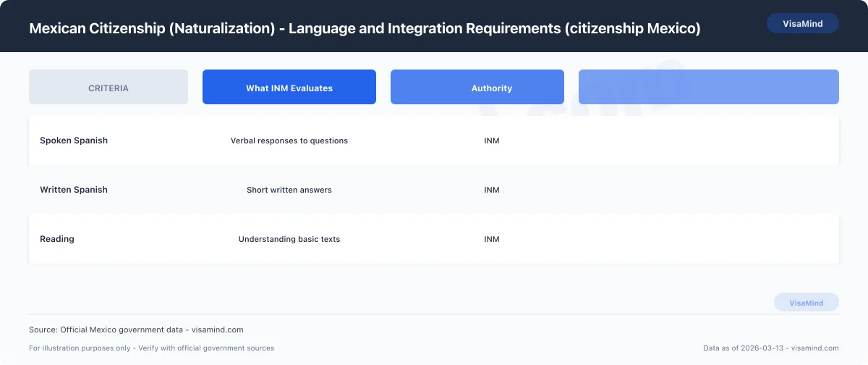The height and width of the screenshot is (365, 868).
Task: Select 'Verbal responses to questions' cell
Action: point(289,140)
